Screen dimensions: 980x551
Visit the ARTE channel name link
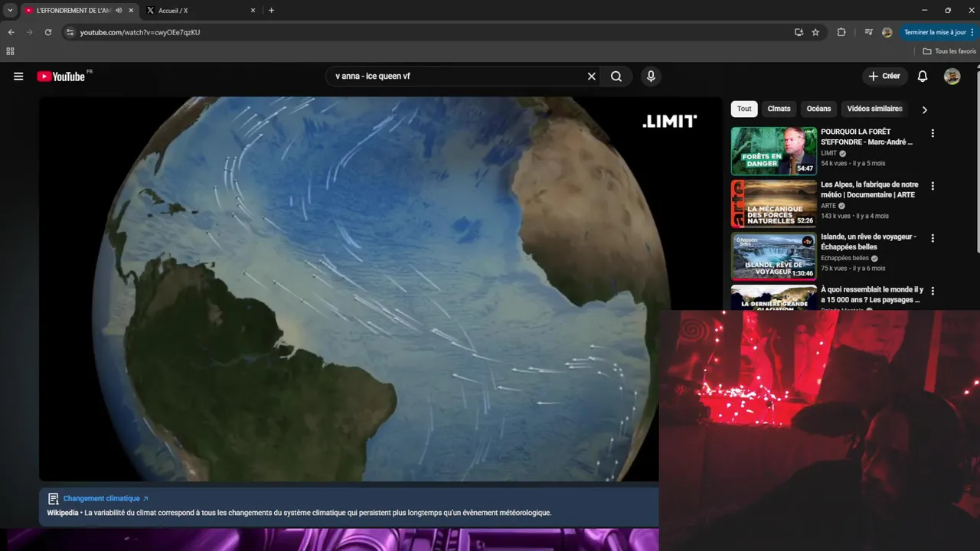(828, 206)
